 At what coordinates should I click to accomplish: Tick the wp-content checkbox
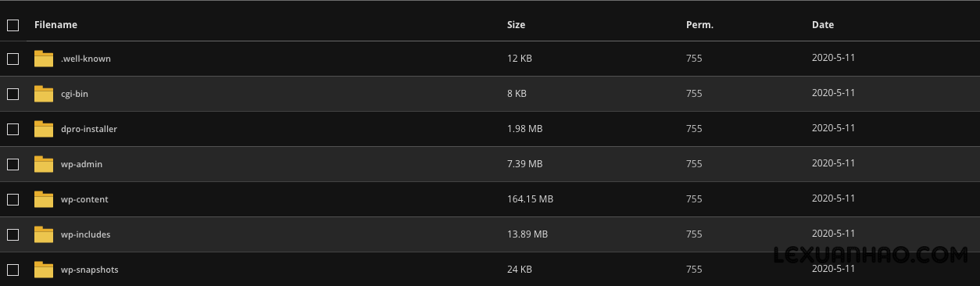point(13,199)
